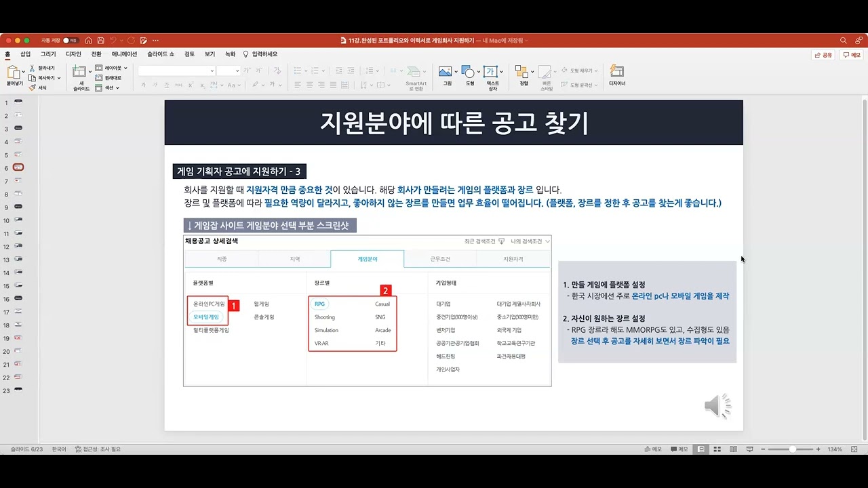Viewport: 868px width, 488px height.
Task: Click the 134% zoom level
Action: 835,449
